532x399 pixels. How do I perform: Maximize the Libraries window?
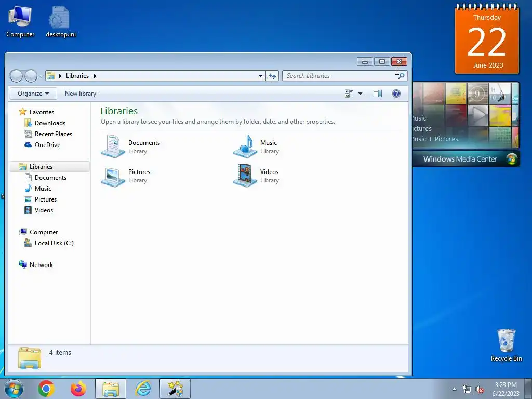coord(382,62)
